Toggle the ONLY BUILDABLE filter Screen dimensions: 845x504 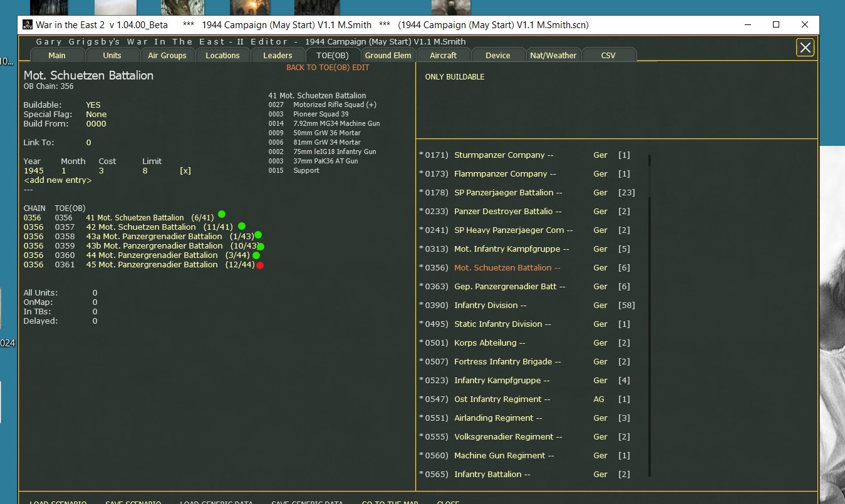tap(455, 77)
